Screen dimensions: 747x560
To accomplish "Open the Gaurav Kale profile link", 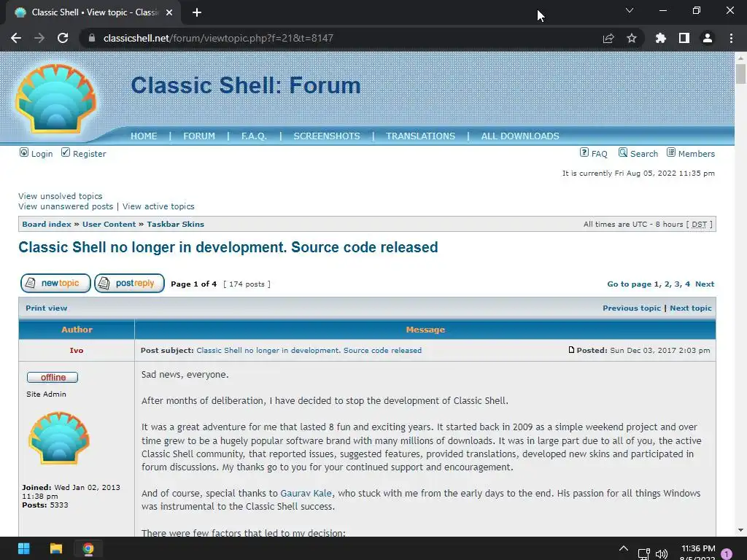I will point(306,494).
